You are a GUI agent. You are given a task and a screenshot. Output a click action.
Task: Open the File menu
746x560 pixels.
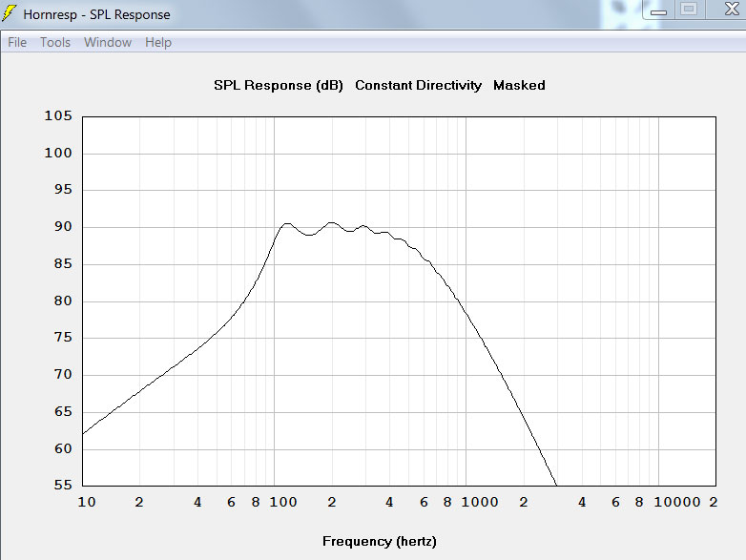17,42
